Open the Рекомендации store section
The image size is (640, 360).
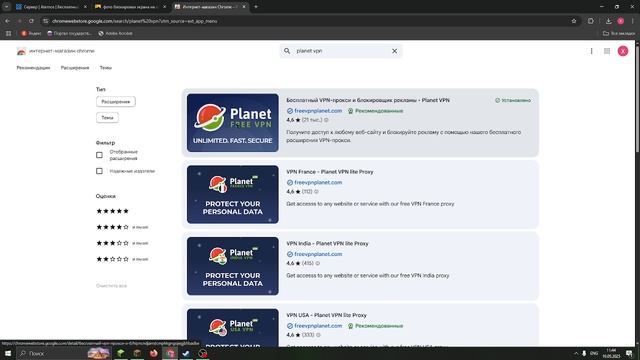(33, 68)
